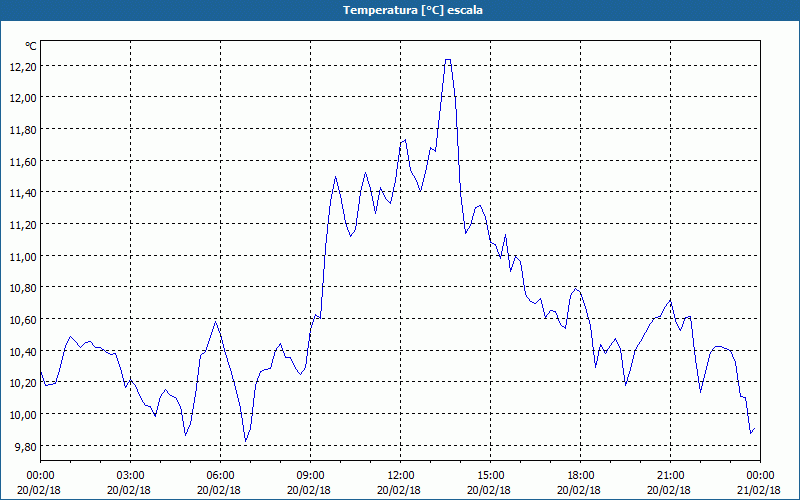
Task: Click the 10,80 y-axis label
Action: 23,288
